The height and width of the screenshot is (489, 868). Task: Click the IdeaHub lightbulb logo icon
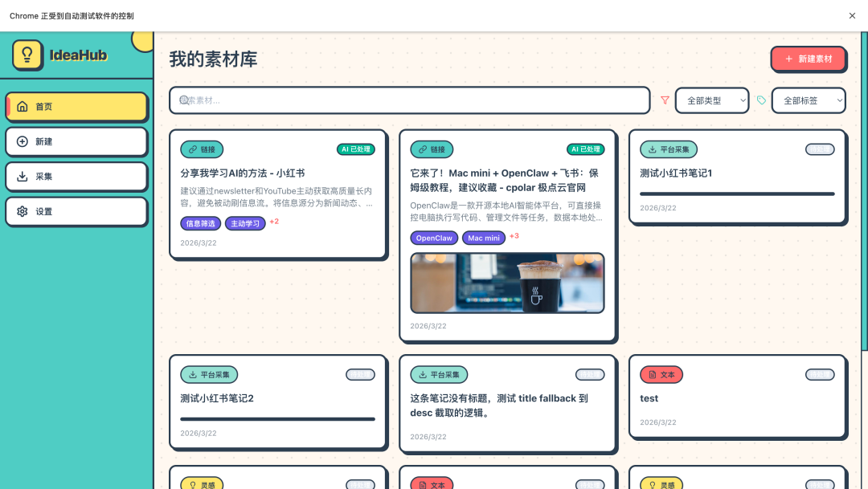click(28, 56)
